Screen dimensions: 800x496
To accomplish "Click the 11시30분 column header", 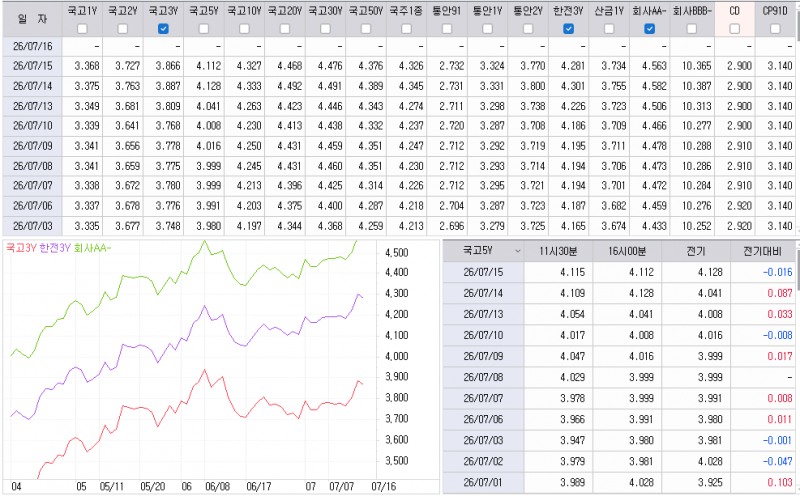I will click(x=558, y=251).
